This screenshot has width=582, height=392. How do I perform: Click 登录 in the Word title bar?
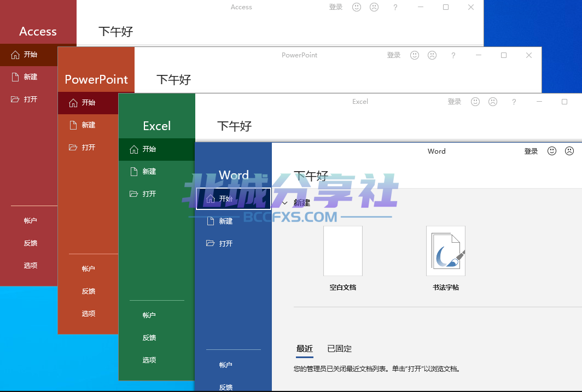pyautogui.click(x=531, y=151)
